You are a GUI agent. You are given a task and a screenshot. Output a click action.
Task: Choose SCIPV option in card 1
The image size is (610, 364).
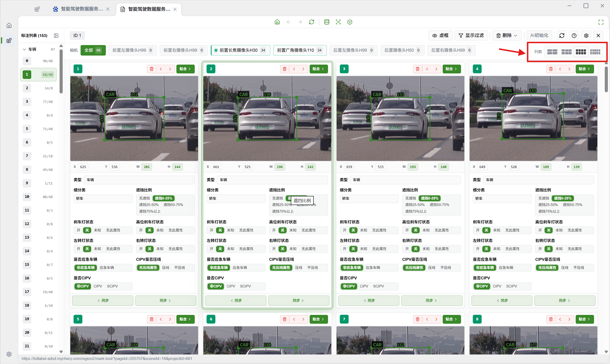click(x=112, y=286)
